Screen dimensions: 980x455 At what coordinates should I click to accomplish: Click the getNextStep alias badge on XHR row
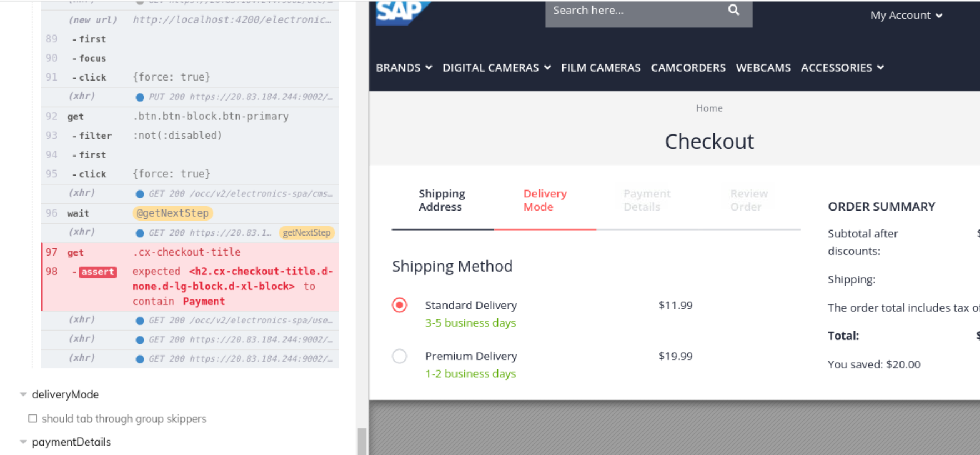point(306,233)
